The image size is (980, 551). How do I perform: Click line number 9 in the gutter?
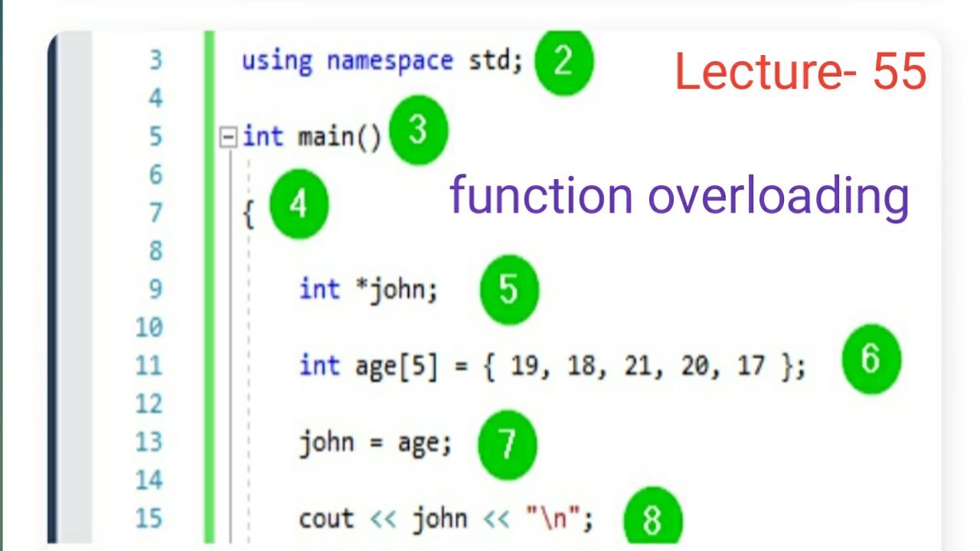[155, 289]
